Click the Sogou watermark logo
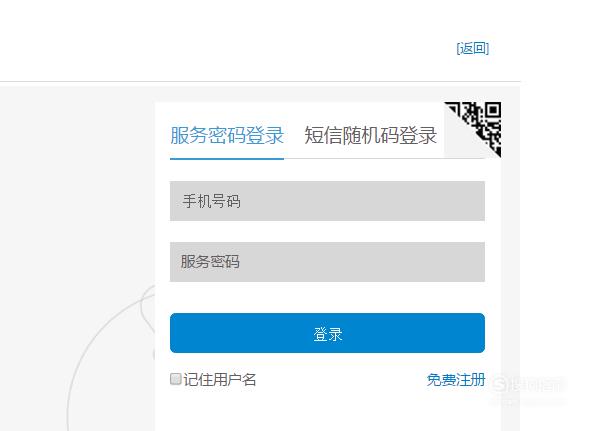The height and width of the screenshot is (431, 590). [527, 385]
